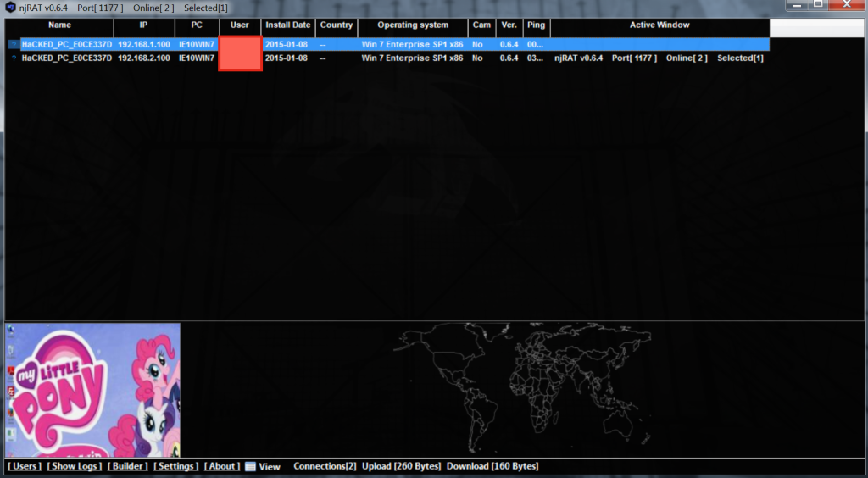Open the Show Logs link
The height and width of the screenshot is (478, 868).
[x=75, y=466]
